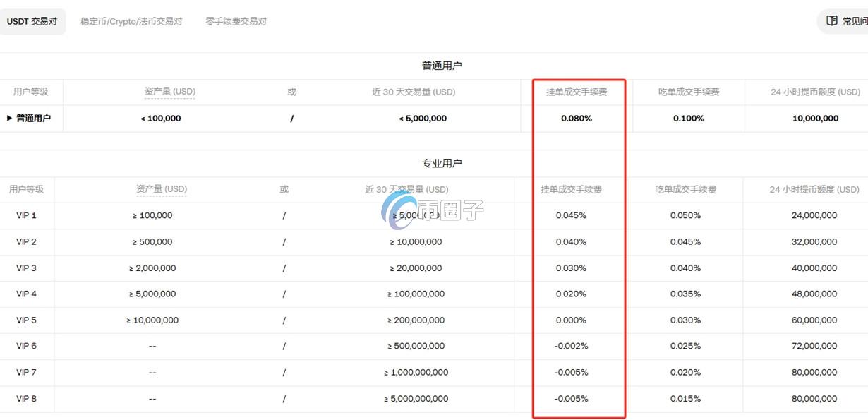868x420 pixels.
Task: Click the VIP 6 maker fee value -0.002%
Action: pos(570,346)
